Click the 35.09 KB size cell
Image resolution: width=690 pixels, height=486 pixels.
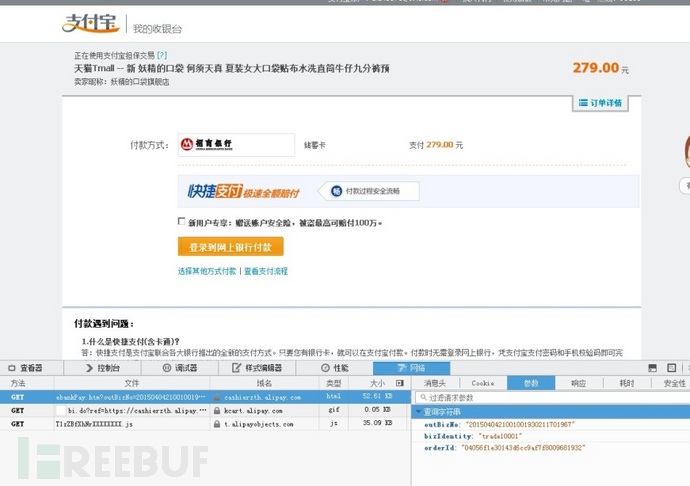378,423
